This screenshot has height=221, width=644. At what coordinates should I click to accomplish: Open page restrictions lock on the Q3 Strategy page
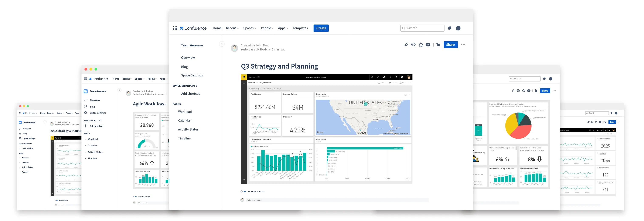(x=438, y=44)
